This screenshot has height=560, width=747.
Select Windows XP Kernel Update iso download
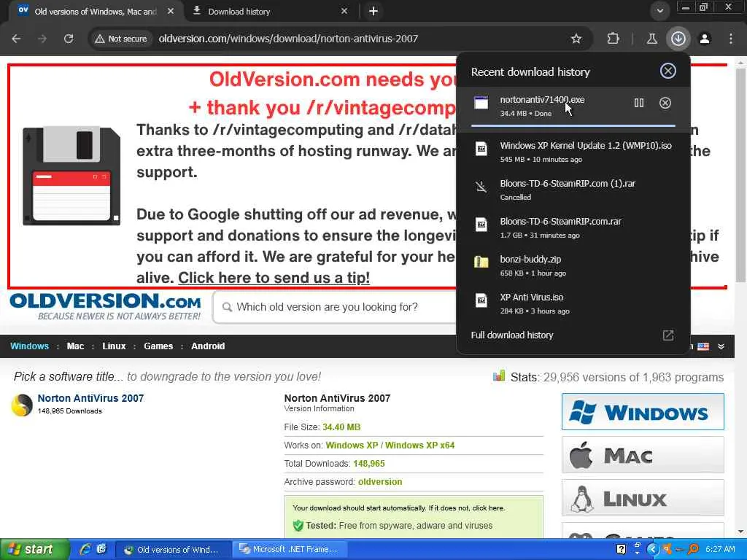tap(573, 152)
